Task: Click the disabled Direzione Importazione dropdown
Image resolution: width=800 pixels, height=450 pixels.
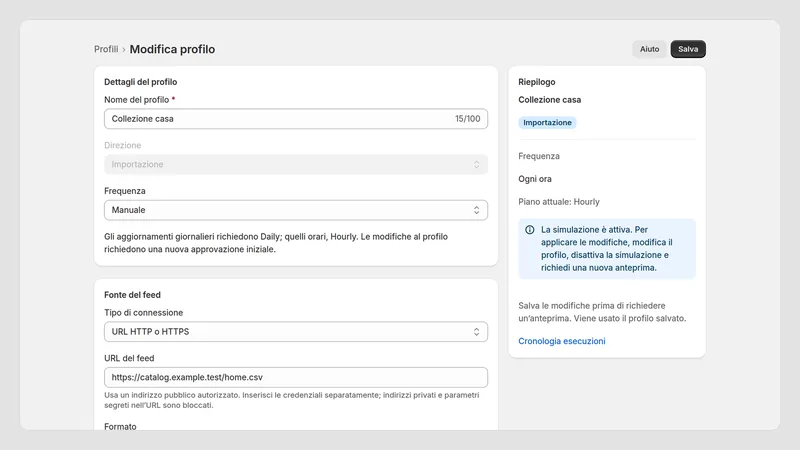Action: pyautogui.click(x=296, y=164)
